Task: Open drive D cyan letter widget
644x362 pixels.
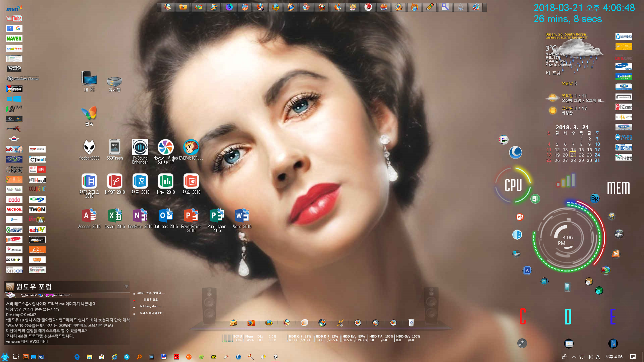Action: (568, 316)
